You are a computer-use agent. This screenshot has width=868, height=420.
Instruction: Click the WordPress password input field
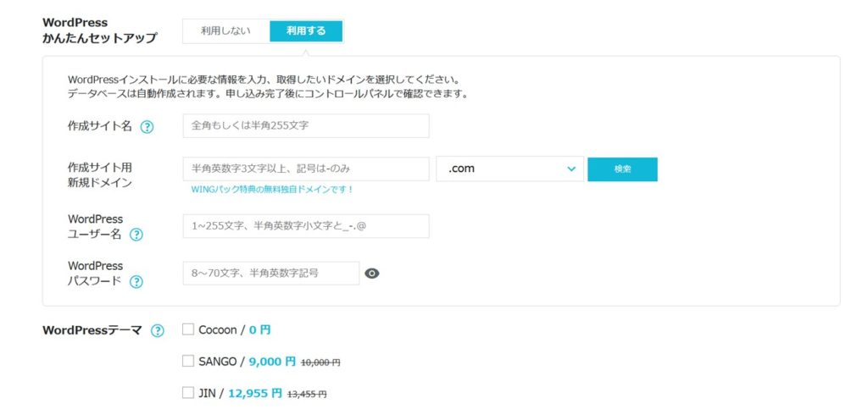point(270,274)
